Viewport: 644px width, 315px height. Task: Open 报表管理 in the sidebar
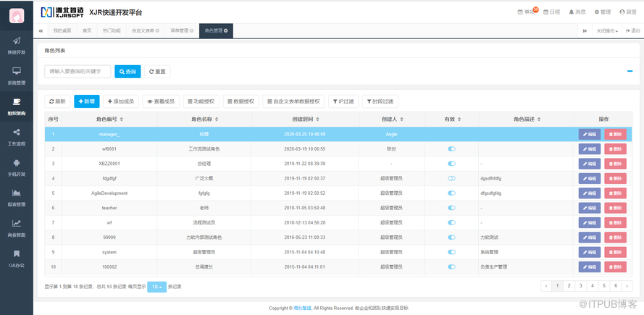(16, 198)
